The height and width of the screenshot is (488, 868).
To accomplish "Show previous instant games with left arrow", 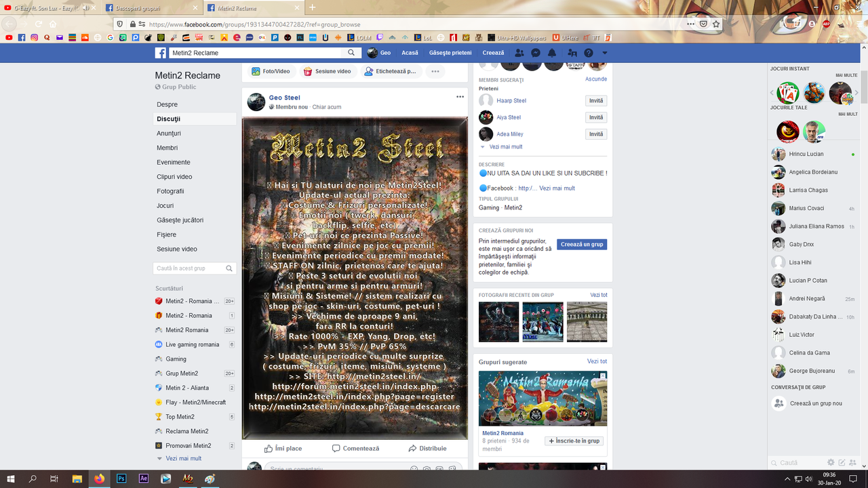I will 772,93.
